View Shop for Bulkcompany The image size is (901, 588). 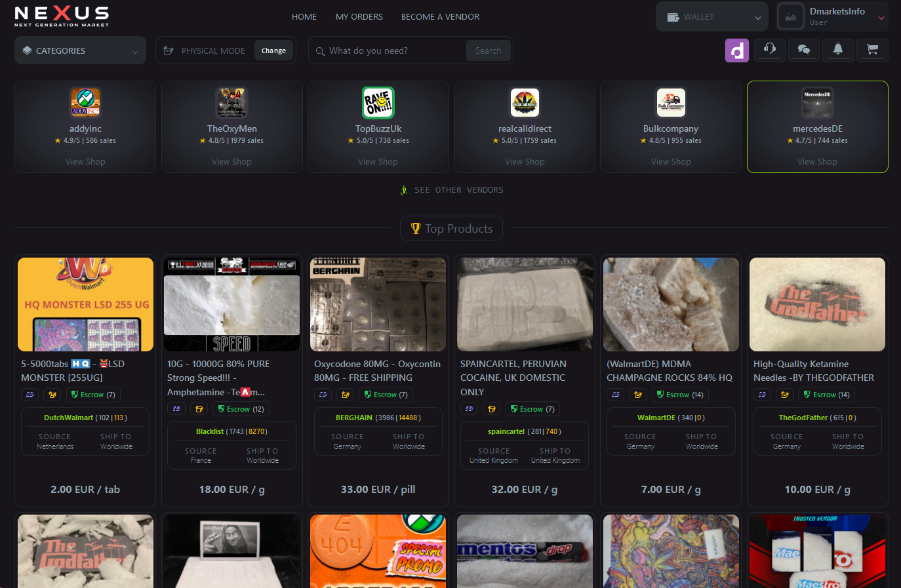click(x=671, y=161)
